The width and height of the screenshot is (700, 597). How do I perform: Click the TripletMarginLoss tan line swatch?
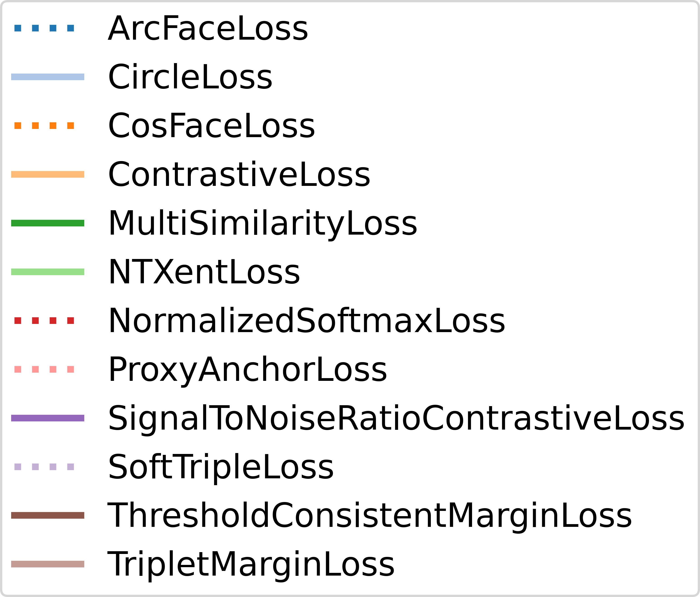[x=48, y=564]
